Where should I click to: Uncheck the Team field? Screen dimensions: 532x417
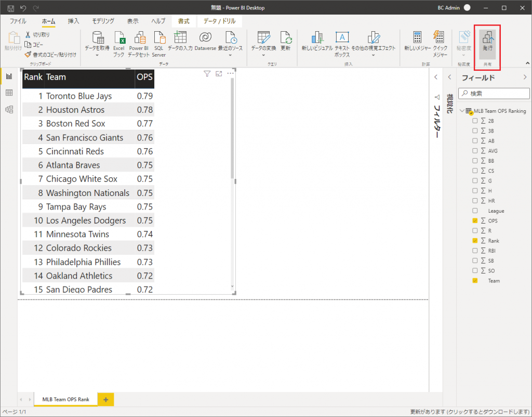pyautogui.click(x=475, y=281)
